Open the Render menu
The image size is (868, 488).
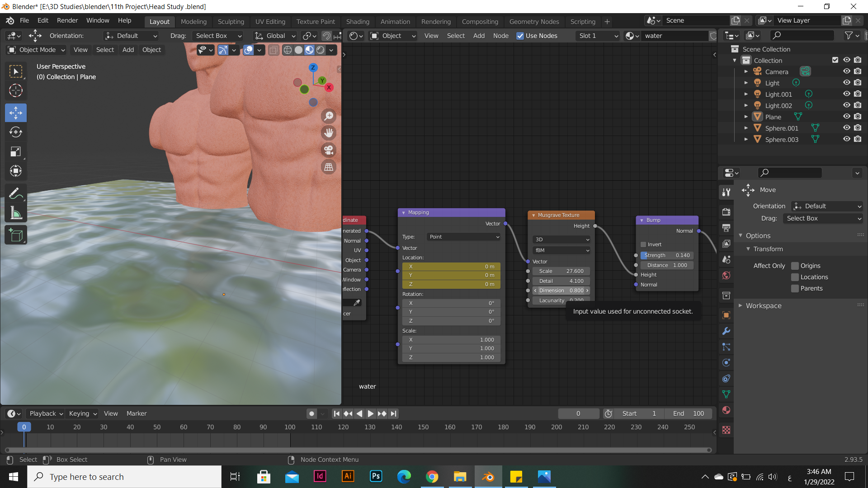pos(67,20)
